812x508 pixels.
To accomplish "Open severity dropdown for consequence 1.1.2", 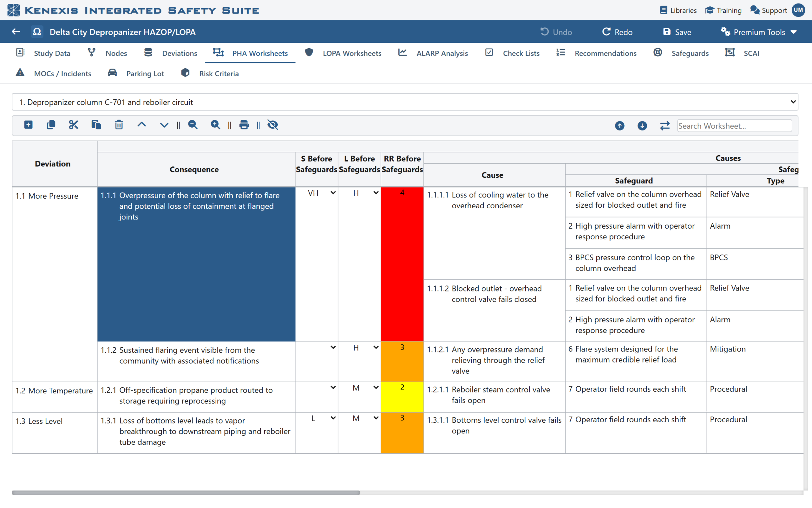I will pos(317,348).
